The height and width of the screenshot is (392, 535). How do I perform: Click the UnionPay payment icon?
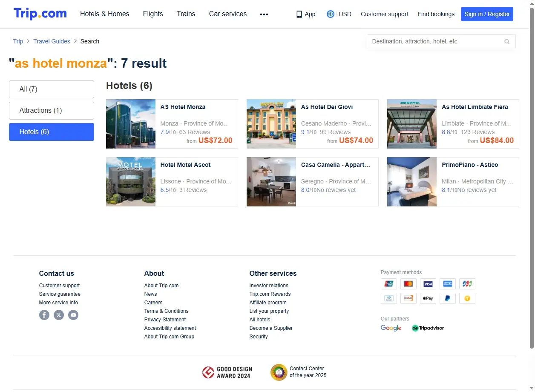pos(389,284)
